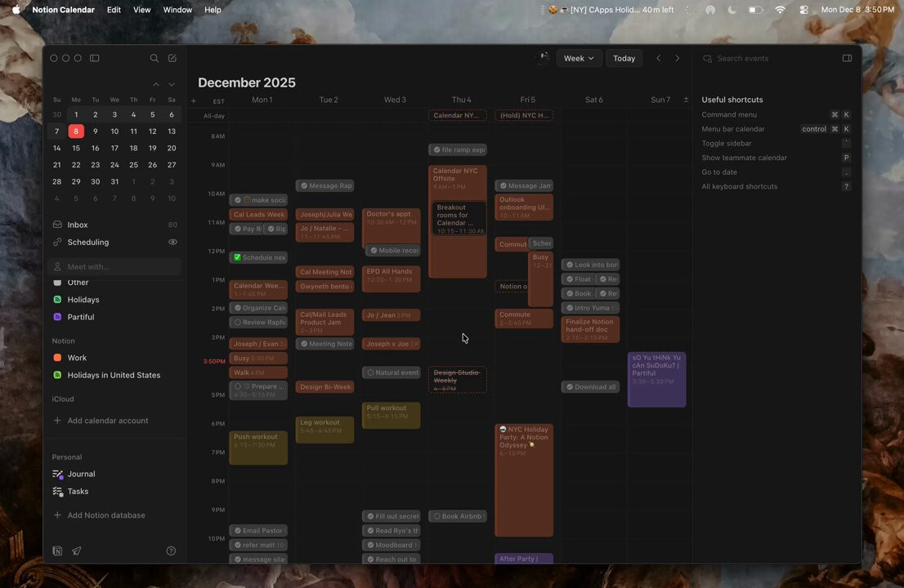Image resolution: width=904 pixels, height=588 pixels.
Task: Click the Go to date shortcut
Action: point(776,172)
